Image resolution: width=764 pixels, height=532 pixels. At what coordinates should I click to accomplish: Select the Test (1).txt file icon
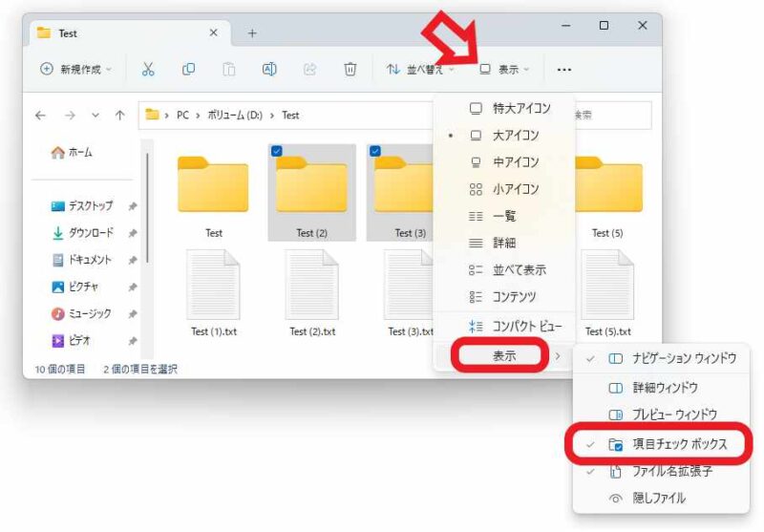[213, 285]
